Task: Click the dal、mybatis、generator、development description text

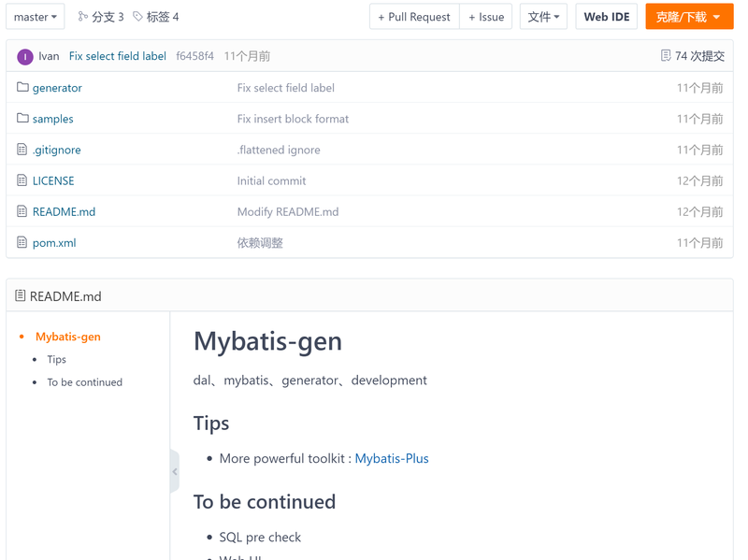Action: point(310,381)
